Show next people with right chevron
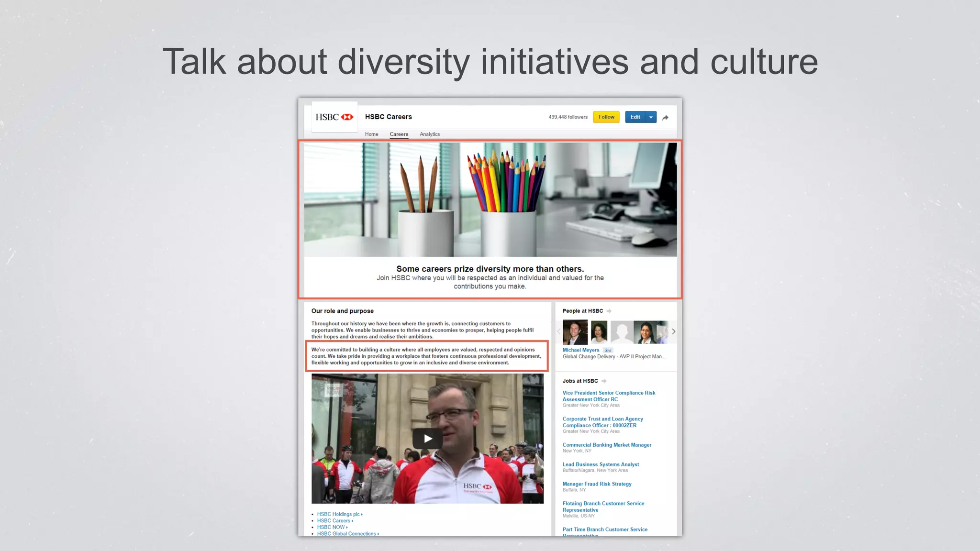980x551 pixels. [x=673, y=331]
